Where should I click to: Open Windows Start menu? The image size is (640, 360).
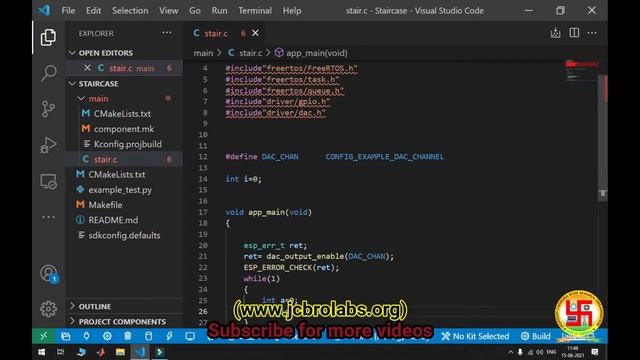(42, 352)
